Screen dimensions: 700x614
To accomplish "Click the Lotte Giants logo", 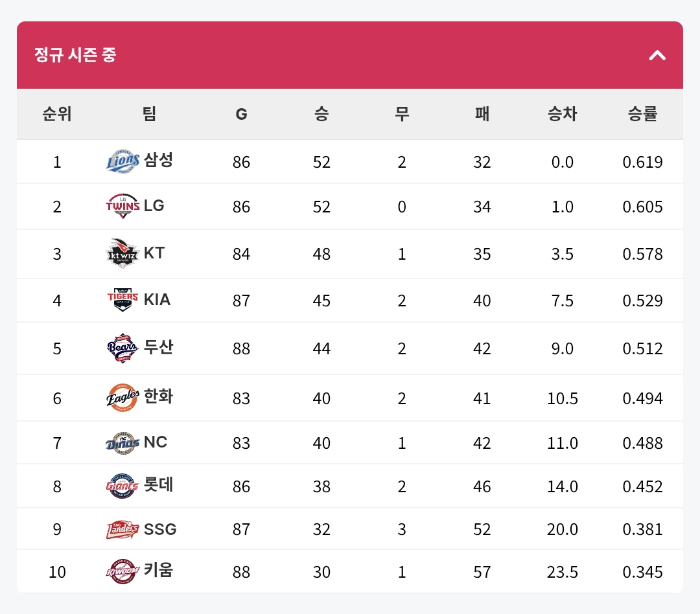I will (122, 486).
